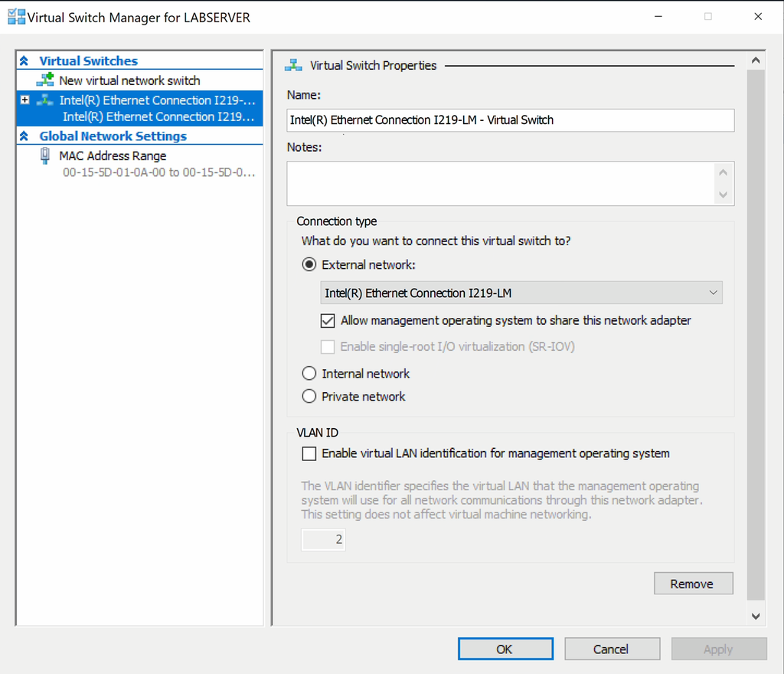Screen dimensions: 784x674
Task: Click the OK button
Action: 504,649
